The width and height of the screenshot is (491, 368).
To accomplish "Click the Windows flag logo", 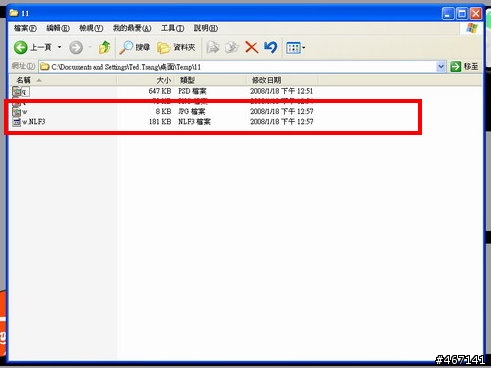I will 472,28.
